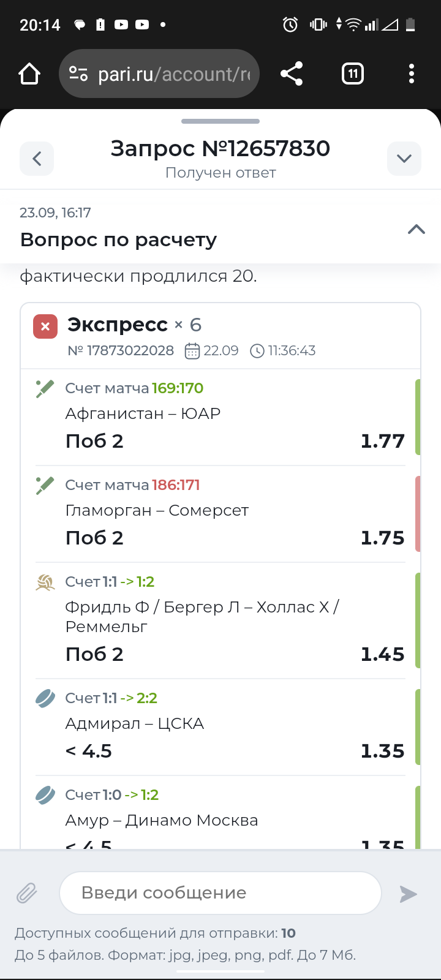Tap the paperclip attach file icon

coord(27,894)
